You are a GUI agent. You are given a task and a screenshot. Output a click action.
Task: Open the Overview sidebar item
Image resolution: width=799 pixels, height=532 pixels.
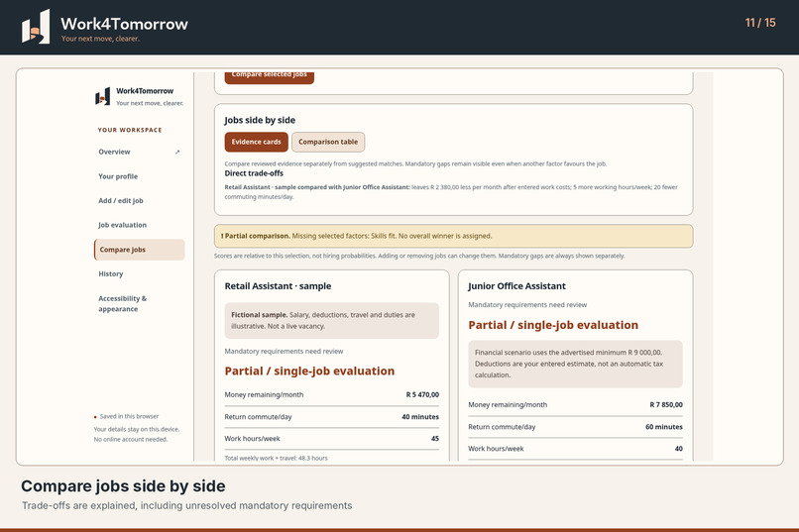(139, 152)
